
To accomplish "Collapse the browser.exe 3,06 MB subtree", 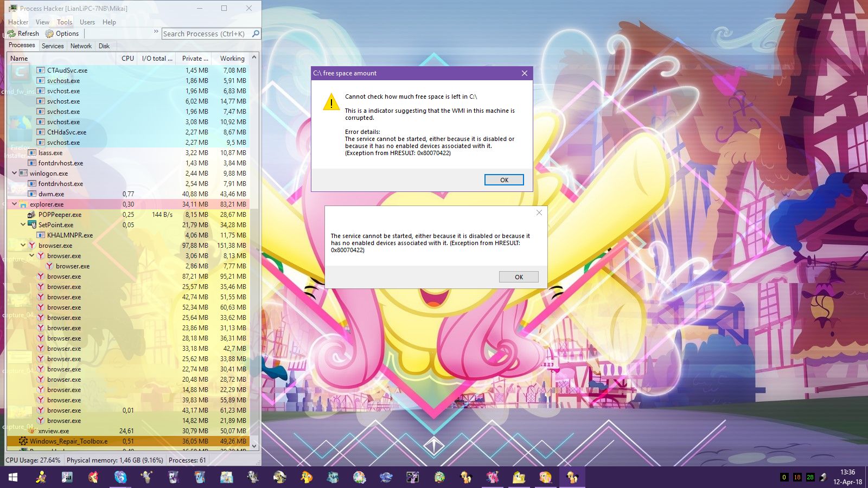I will coord(31,255).
